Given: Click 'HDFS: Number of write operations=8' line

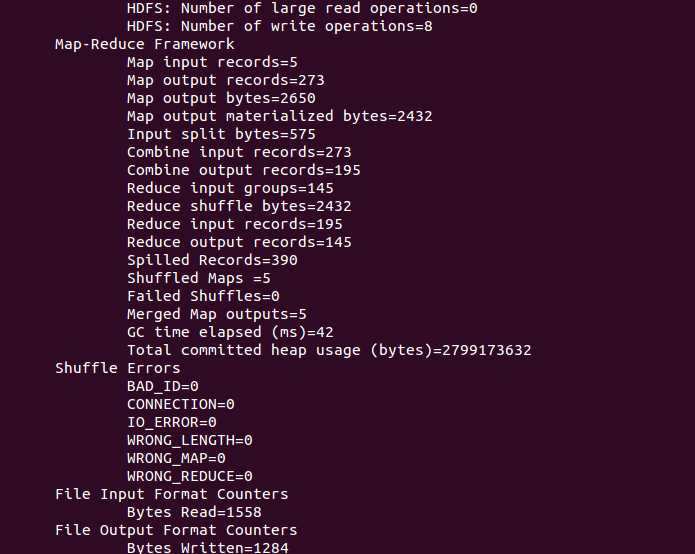Looking at the screenshot, I should (x=280, y=26).
